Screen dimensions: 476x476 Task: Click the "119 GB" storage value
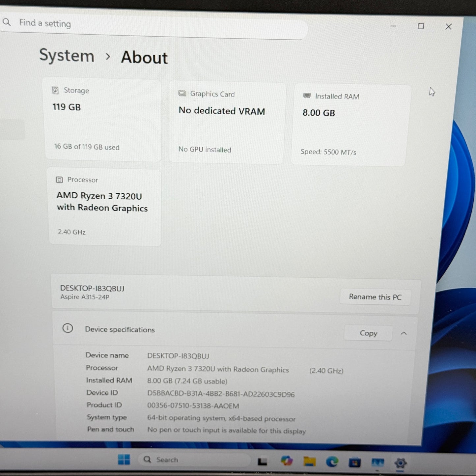pyautogui.click(x=67, y=107)
